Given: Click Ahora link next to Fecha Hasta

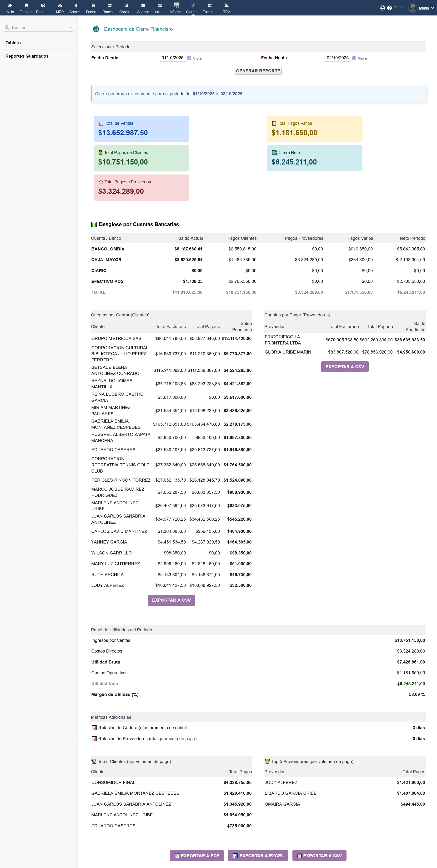Looking at the screenshot, I should (x=362, y=58).
